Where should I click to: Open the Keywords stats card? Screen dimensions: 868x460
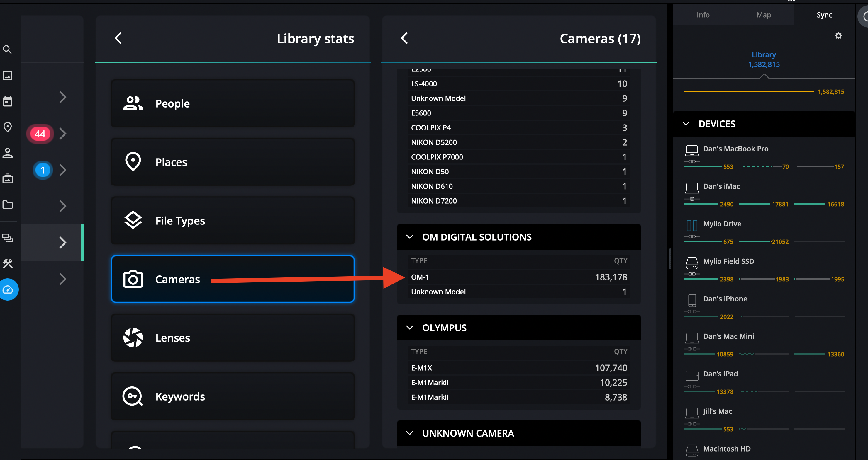point(233,396)
